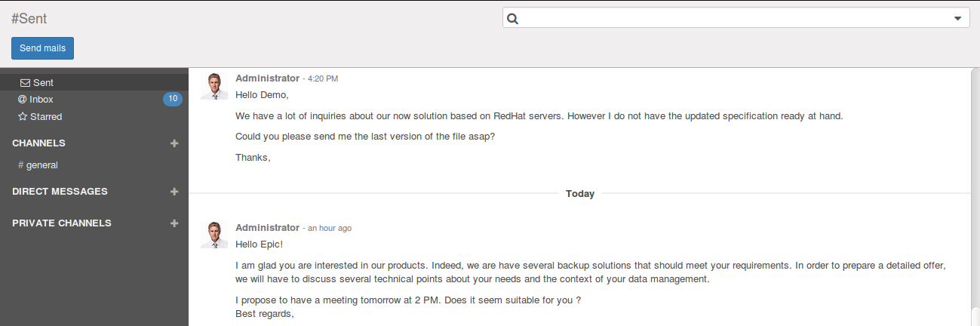The height and width of the screenshot is (326, 980).
Task: Focus the search input field
Action: pyautogui.click(x=732, y=19)
